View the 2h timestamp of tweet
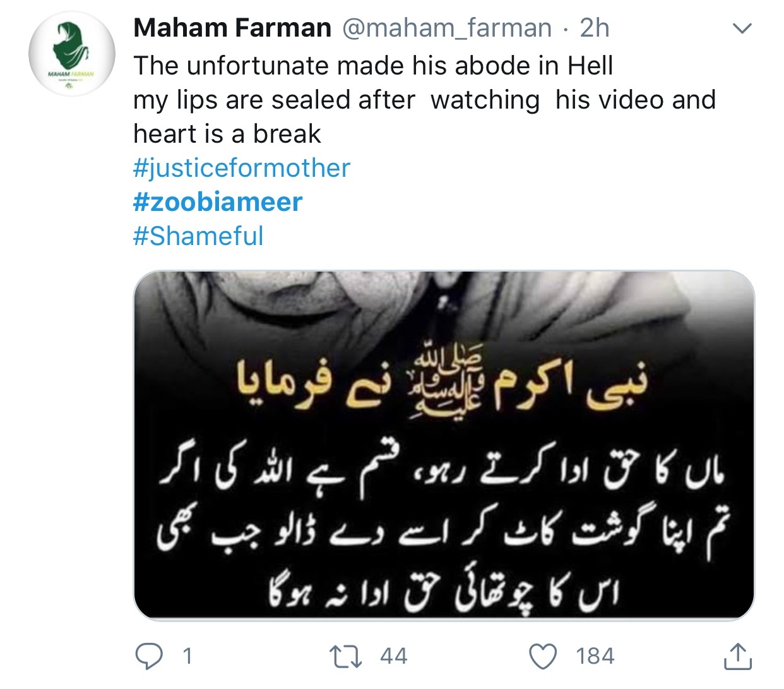Image resolution: width=784 pixels, height=689 pixels. click(x=595, y=28)
